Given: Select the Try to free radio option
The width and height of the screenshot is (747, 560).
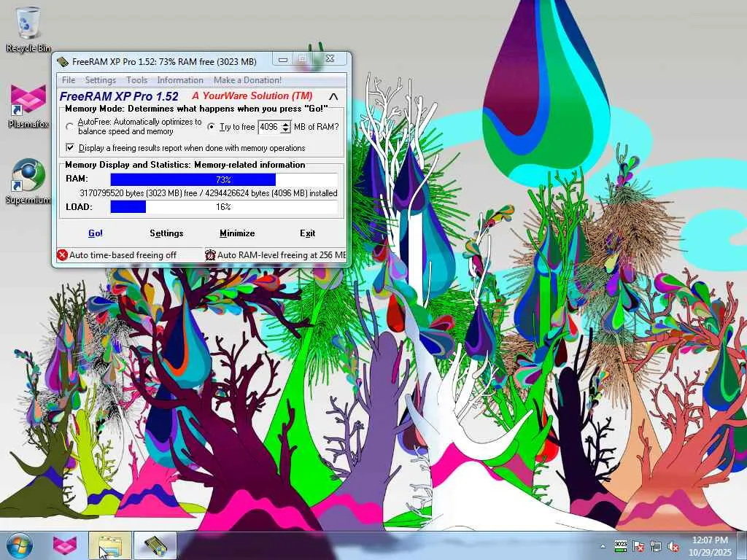Looking at the screenshot, I should 211,127.
